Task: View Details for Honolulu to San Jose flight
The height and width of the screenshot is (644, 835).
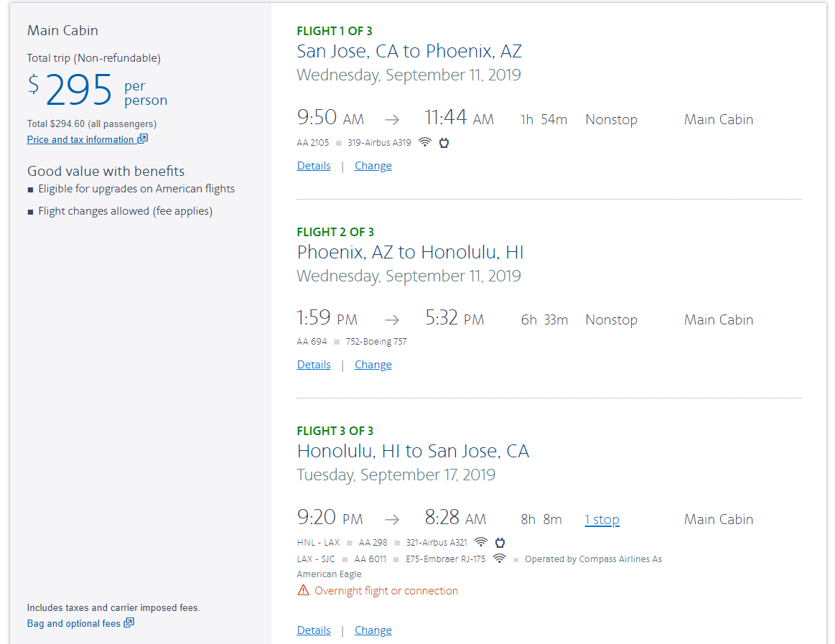Action: point(314,630)
